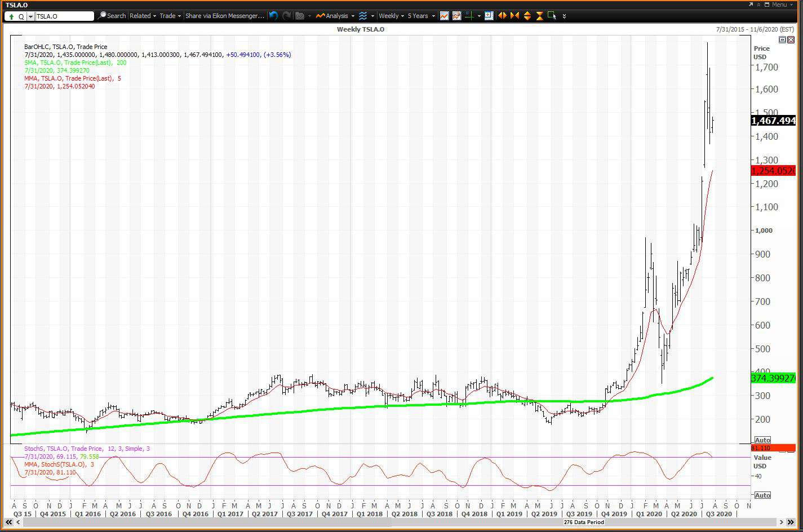Click the BarOHLC, TSLA.O, Trade Price legend
Image resolution: width=803 pixels, height=532 pixels.
click(65, 47)
